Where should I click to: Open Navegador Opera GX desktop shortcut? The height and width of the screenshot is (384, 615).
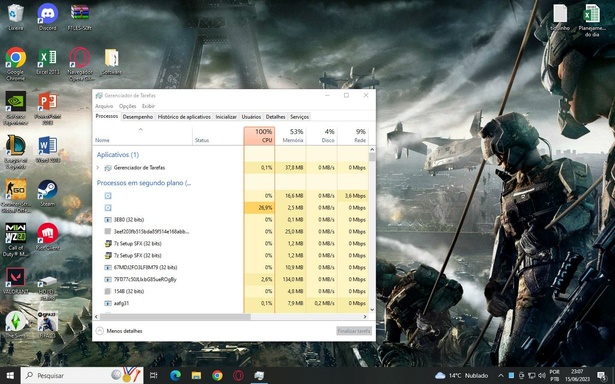click(x=80, y=64)
